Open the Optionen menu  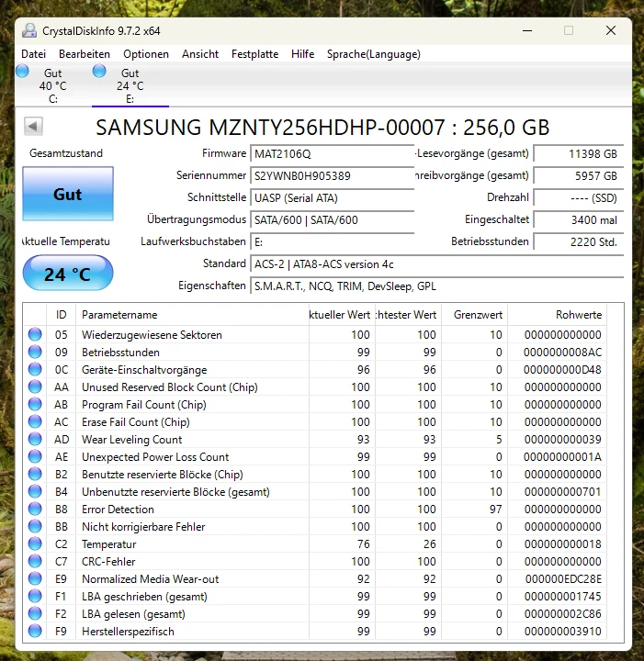point(146,54)
